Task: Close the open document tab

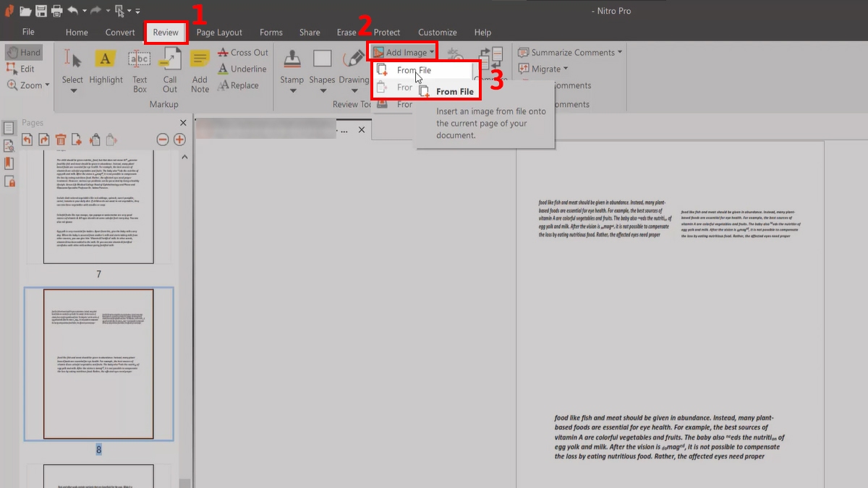Action: [x=362, y=130]
